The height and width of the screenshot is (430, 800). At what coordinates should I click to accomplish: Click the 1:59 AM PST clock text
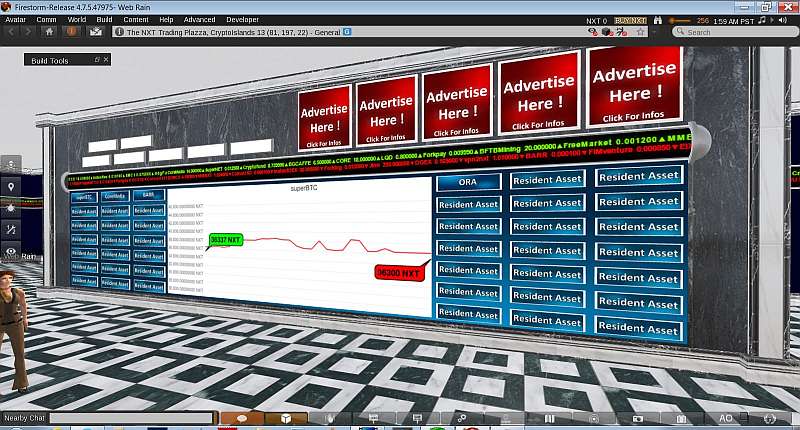coord(734,21)
